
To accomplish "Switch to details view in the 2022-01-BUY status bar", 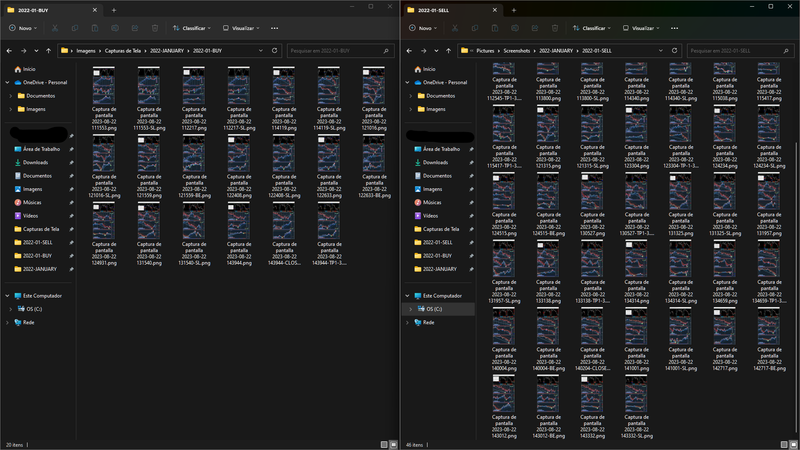I will tap(383, 443).
